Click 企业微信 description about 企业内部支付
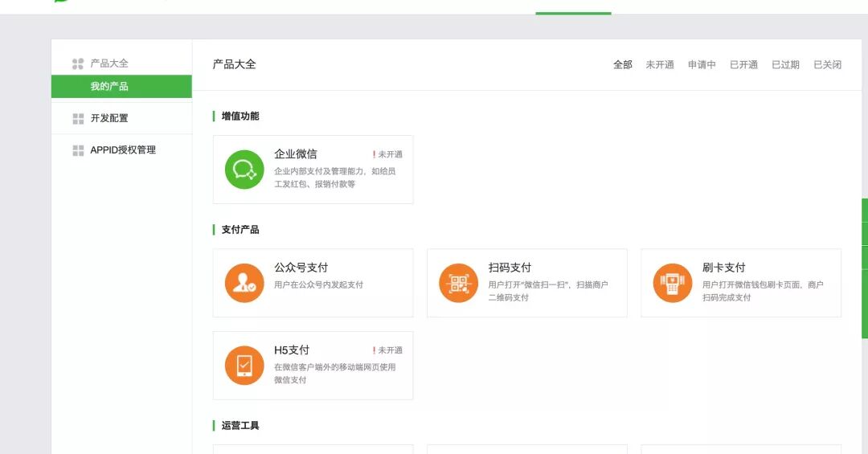 pos(335,178)
